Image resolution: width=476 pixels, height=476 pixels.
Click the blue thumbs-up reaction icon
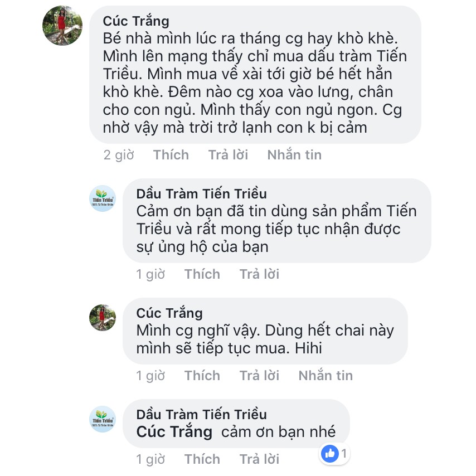coord(330,454)
